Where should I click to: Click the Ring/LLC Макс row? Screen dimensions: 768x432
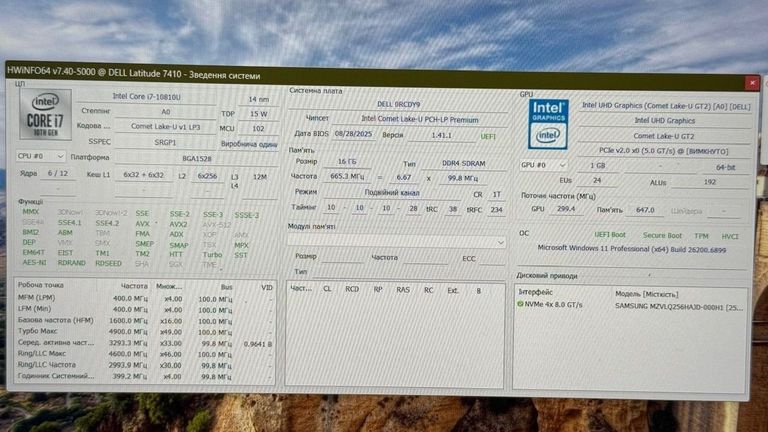tap(145, 354)
